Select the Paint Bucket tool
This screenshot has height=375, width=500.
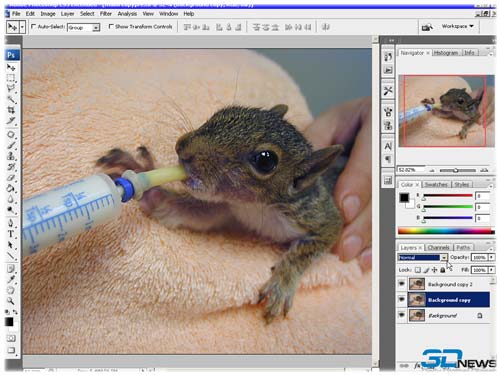[11, 188]
